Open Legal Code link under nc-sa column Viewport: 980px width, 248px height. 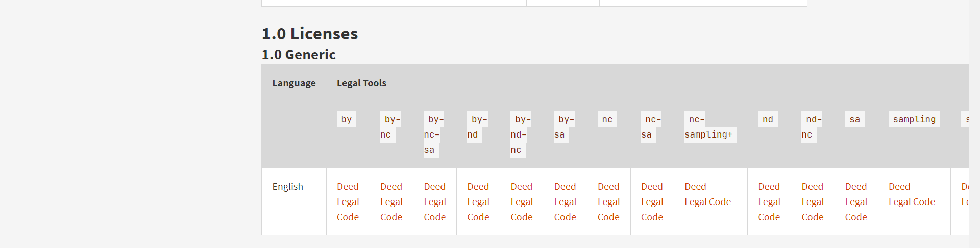click(652, 210)
